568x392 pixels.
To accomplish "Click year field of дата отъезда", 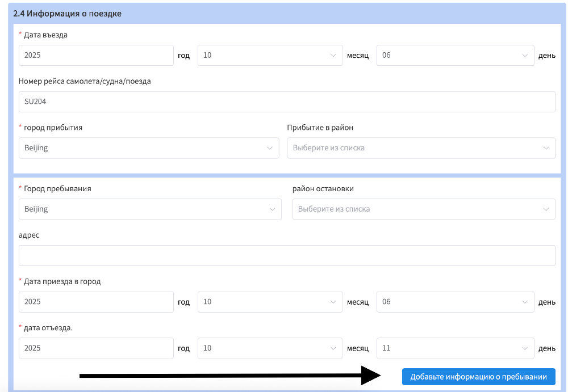I will pos(96,348).
